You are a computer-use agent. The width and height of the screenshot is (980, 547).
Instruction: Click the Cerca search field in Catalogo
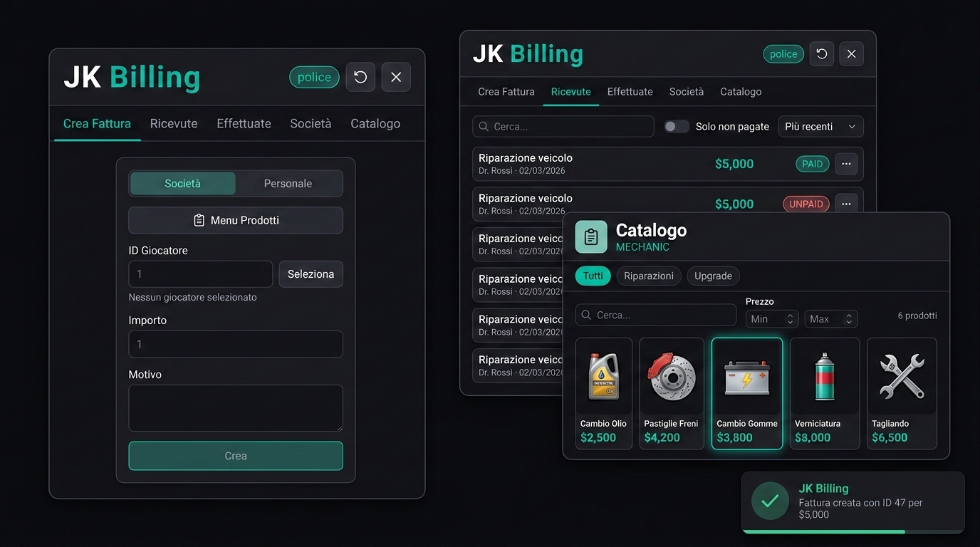[655, 314]
